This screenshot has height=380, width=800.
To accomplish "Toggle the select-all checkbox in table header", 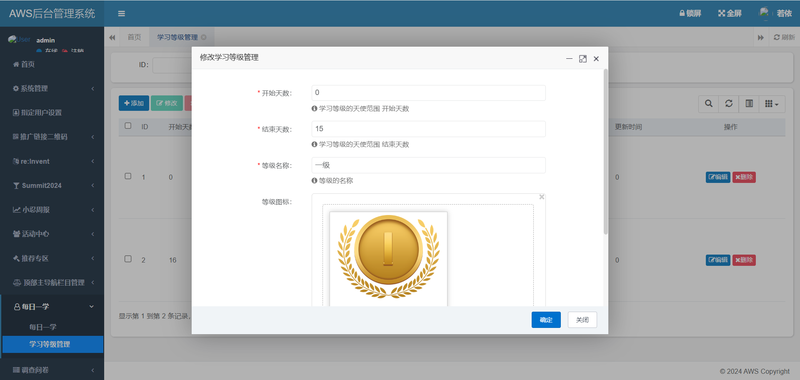I will (x=128, y=125).
